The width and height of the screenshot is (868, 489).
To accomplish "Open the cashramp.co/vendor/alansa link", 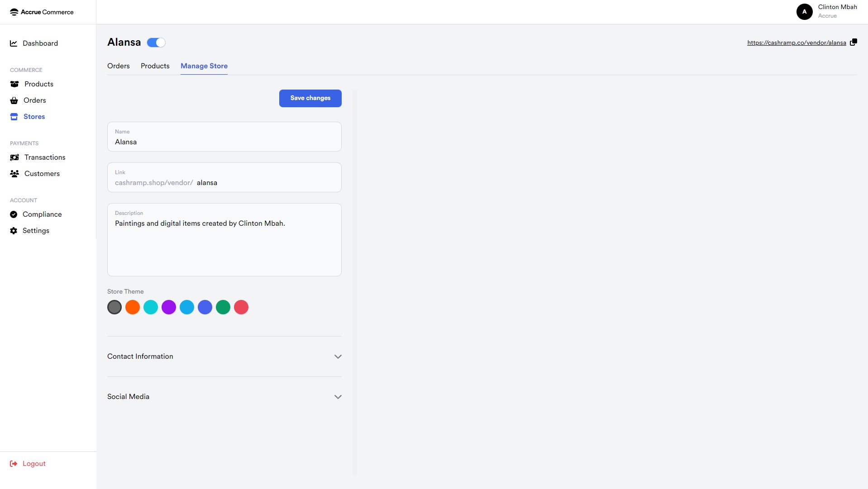I will pos(797,42).
